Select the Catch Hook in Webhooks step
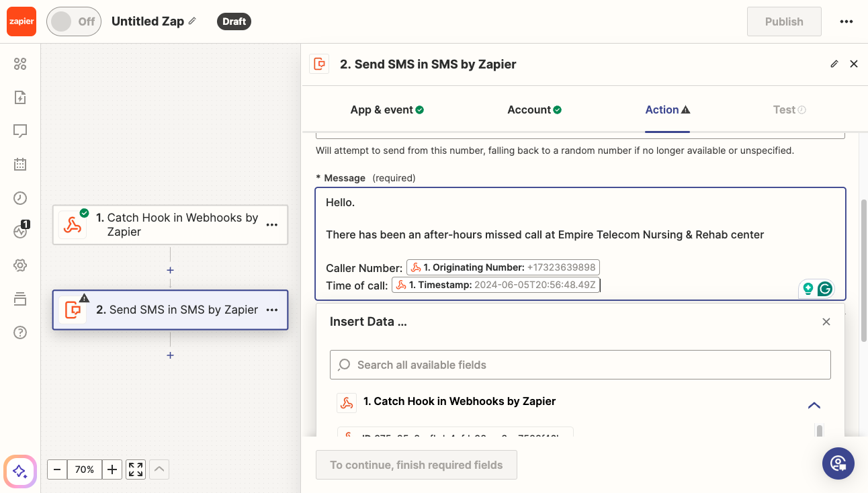This screenshot has width=868, height=493. [171, 225]
